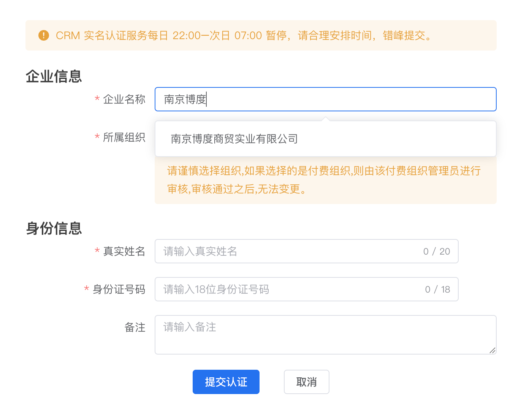Click the 备注 textarea resize handle
Image resolution: width=532 pixels, height=418 pixels.
tap(492, 350)
